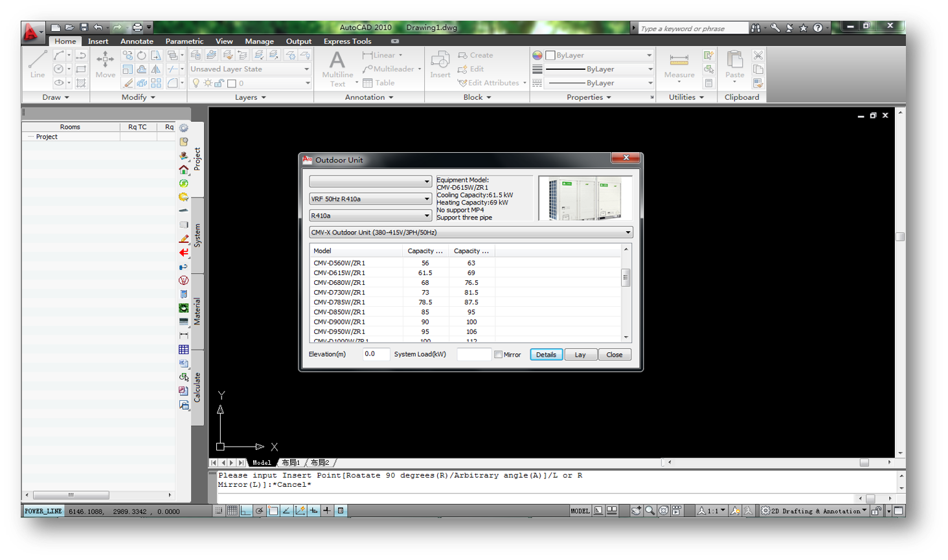Open Favorites star icon
The image size is (948, 560).
pos(804,28)
